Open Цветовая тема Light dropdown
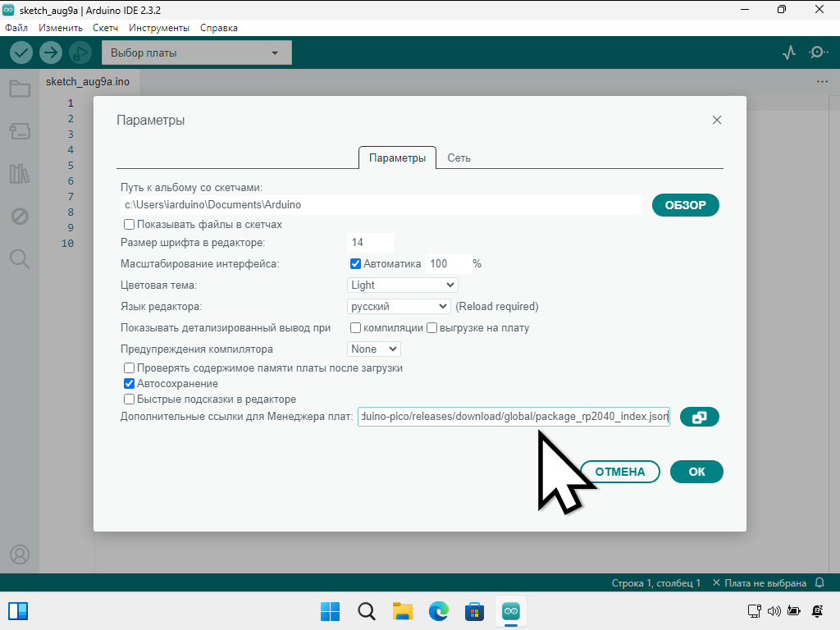Viewport: 840px width, 630px height. point(402,285)
